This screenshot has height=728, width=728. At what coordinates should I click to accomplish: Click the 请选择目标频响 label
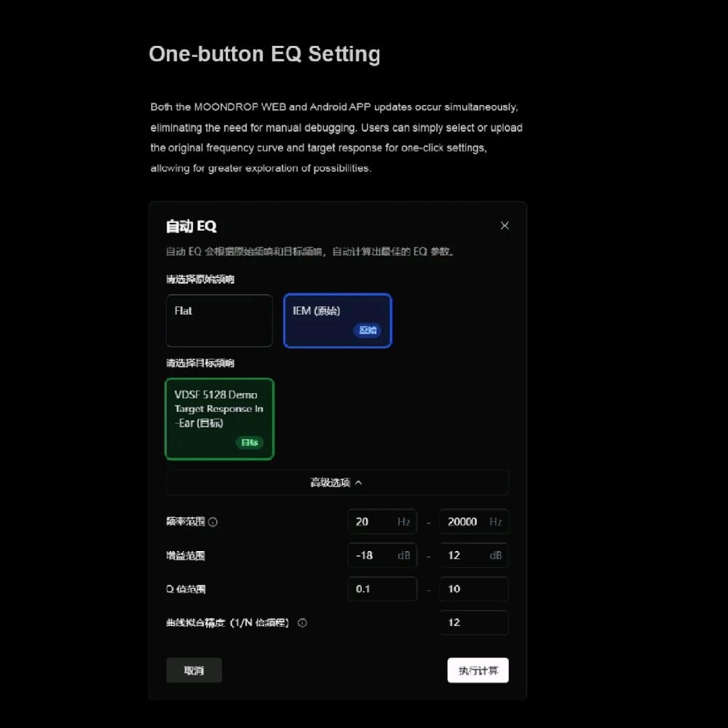coord(200,363)
